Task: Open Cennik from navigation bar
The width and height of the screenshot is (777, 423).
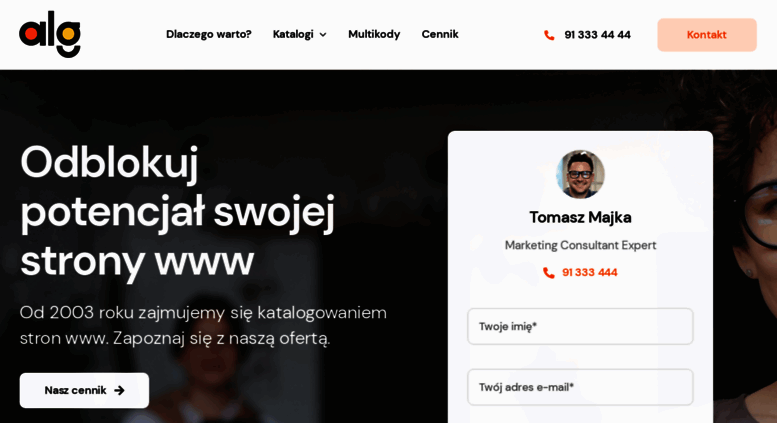Action: 440,34
